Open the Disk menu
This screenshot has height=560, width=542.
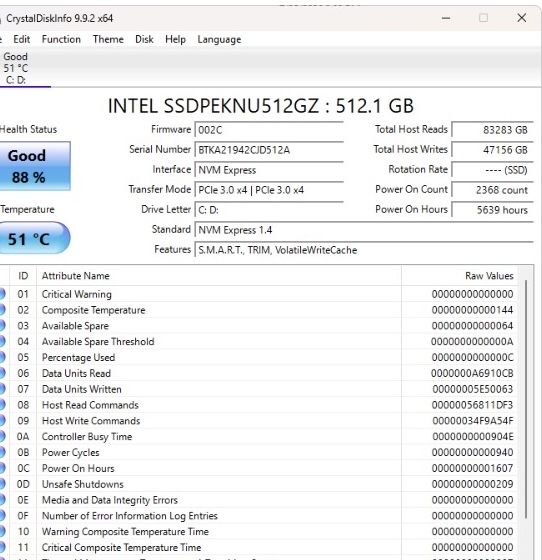(144, 39)
